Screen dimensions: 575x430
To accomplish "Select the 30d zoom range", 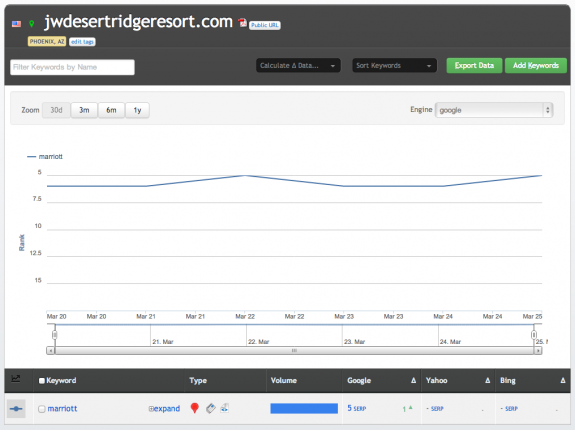I will pyautogui.click(x=56, y=110).
